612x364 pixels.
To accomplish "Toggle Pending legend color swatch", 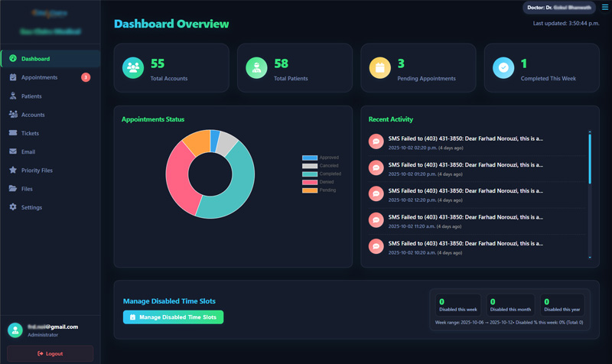I will [x=310, y=190].
